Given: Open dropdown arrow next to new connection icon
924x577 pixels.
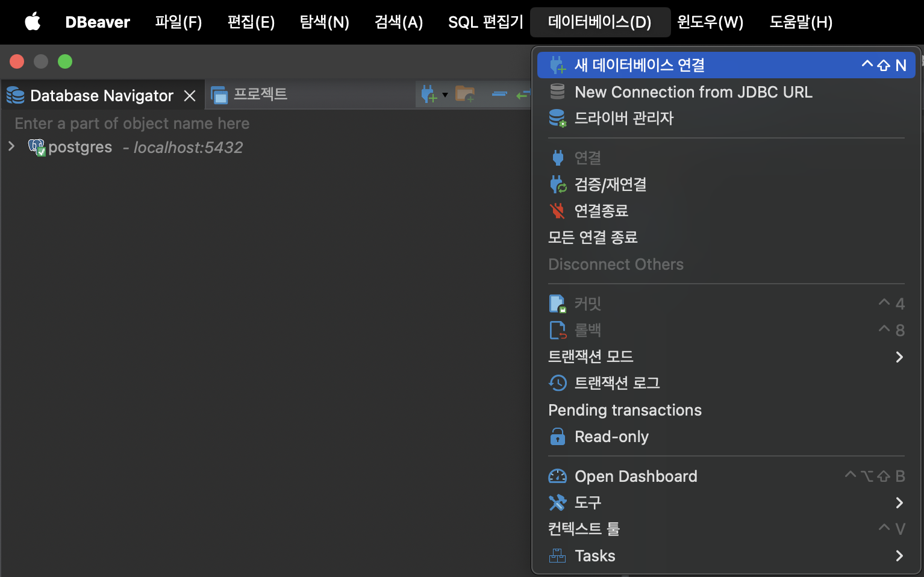Looking at the screenshot, I should coord(445,95).
